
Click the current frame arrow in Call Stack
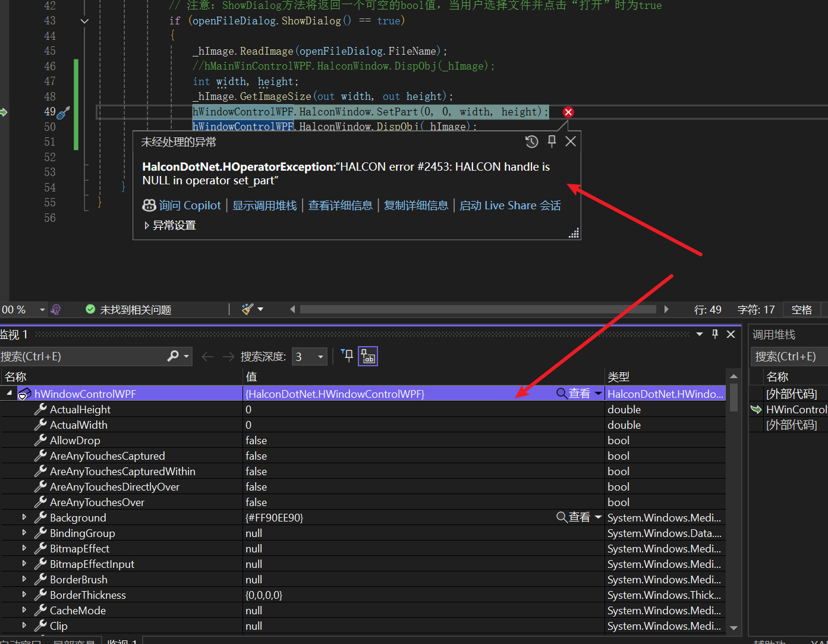pos(756,409)
